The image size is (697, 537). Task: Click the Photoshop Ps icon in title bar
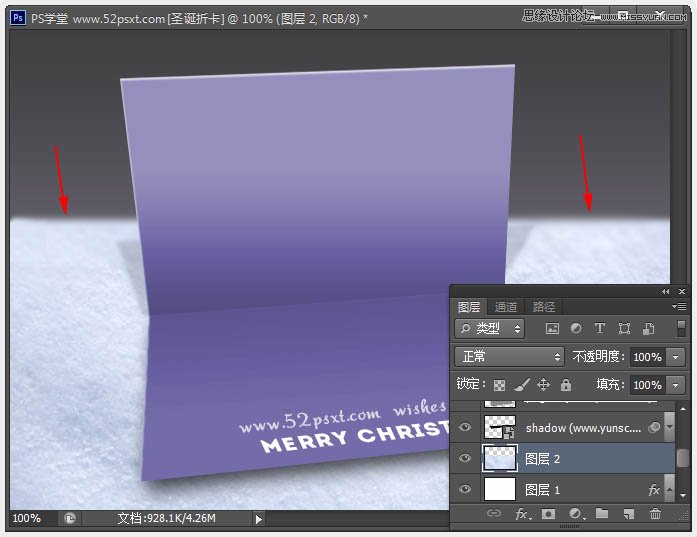tap(18, 18)
